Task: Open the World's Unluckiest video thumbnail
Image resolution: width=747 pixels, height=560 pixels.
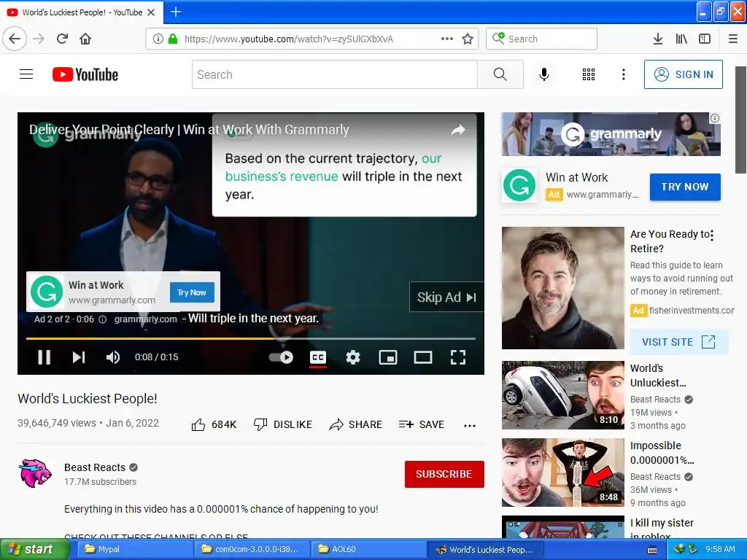Action: point(562,394)
